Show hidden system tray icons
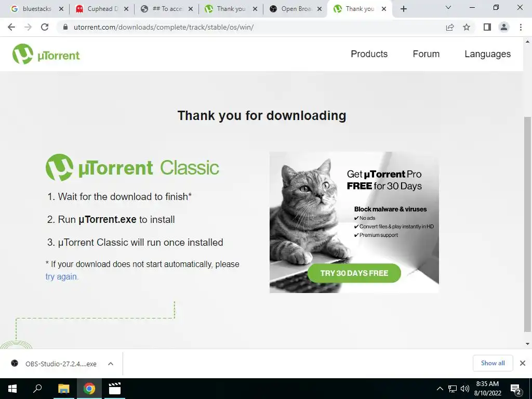532x399 pixels. pyautogui.click(x=440, y=389)
